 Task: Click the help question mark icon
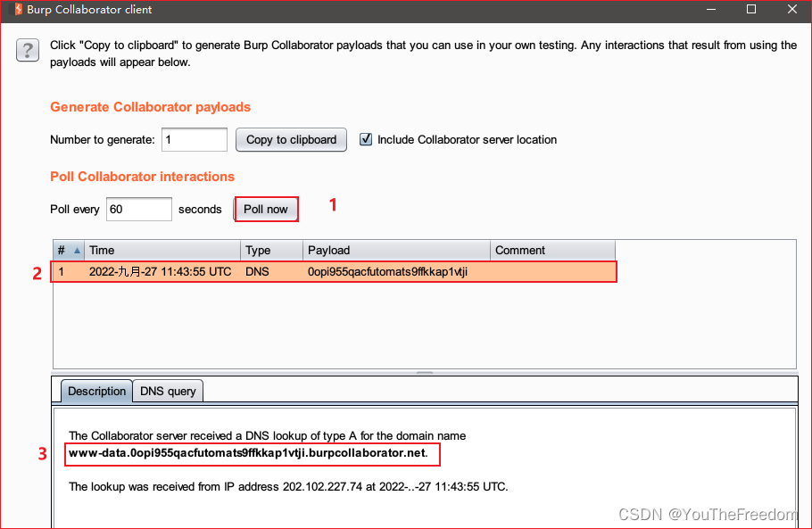[28, 50]
